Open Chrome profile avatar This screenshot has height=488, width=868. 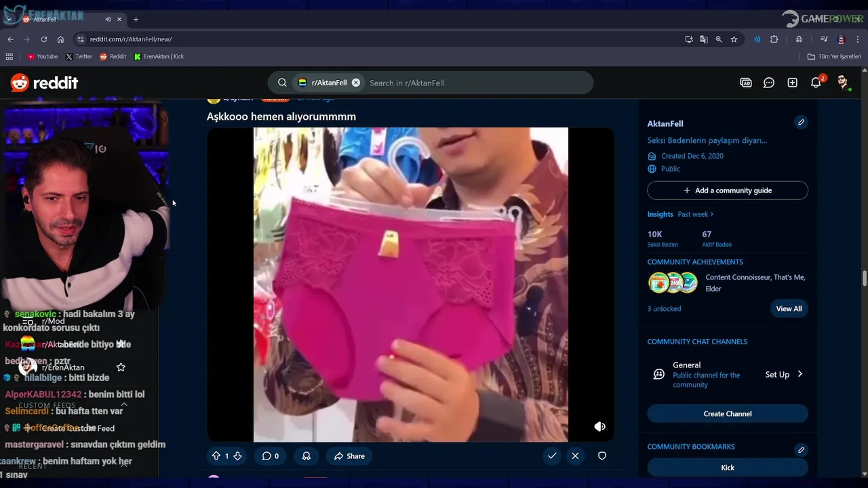click(842, 39)
